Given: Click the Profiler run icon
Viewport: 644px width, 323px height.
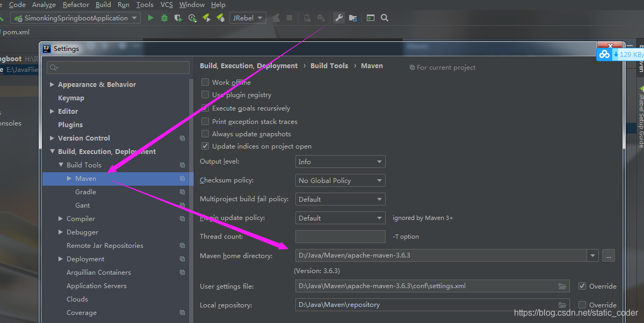Looking at the screenshot, I should coord(192,18).
